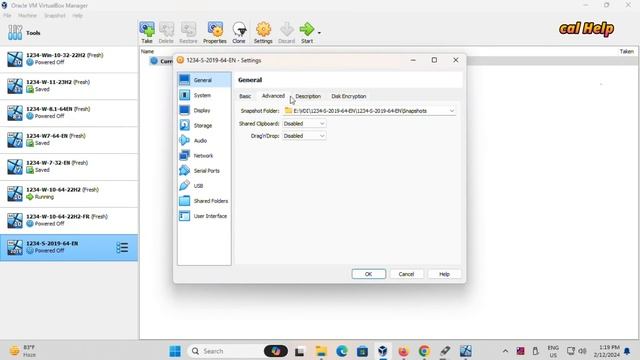This screenshot has width=640, height=360.
Task: Click the taskbar clock and date
Action: tap(606, 351)
